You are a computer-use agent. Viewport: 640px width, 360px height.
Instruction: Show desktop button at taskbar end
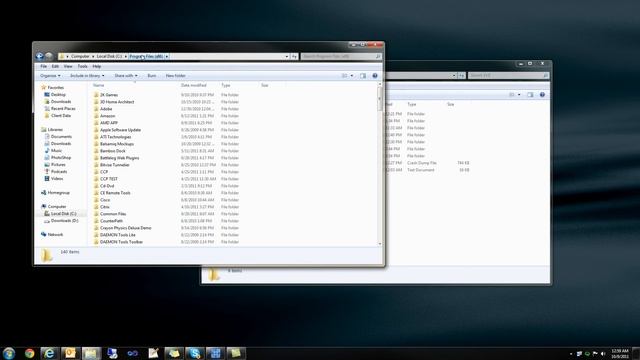pyautogui.click(x=636, y=353)
